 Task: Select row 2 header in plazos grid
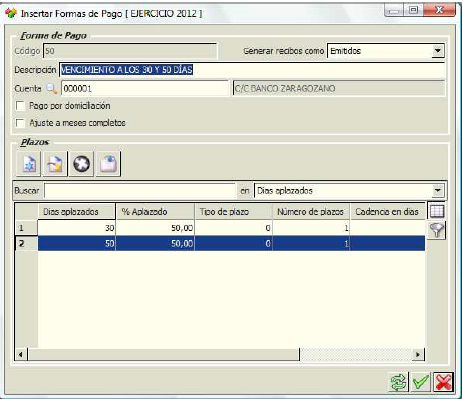[x=26, y=244]
